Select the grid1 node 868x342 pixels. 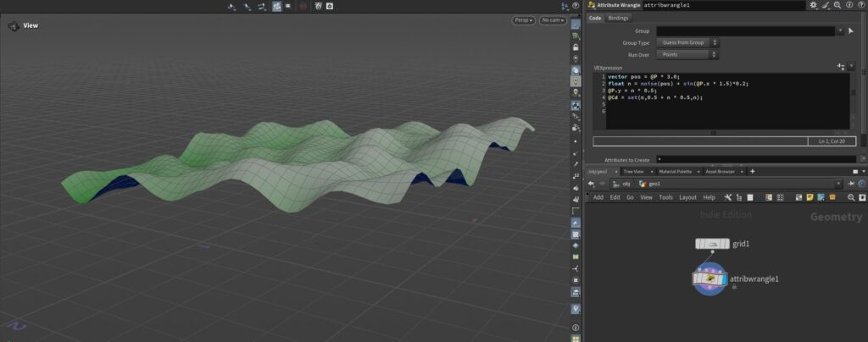tap(711, 244)
